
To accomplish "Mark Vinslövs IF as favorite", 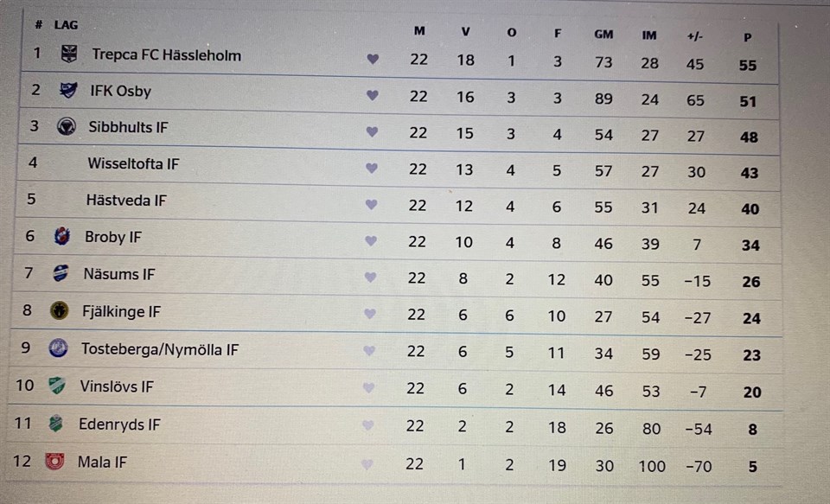I will pyautogui.click(x=369, y=388).
